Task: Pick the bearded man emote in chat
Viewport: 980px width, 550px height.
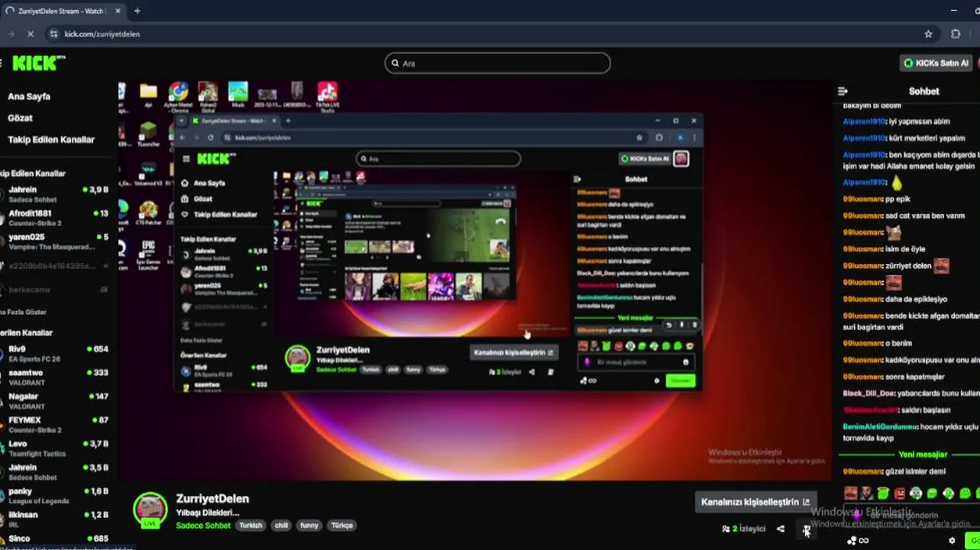Action: pos(866,493)
